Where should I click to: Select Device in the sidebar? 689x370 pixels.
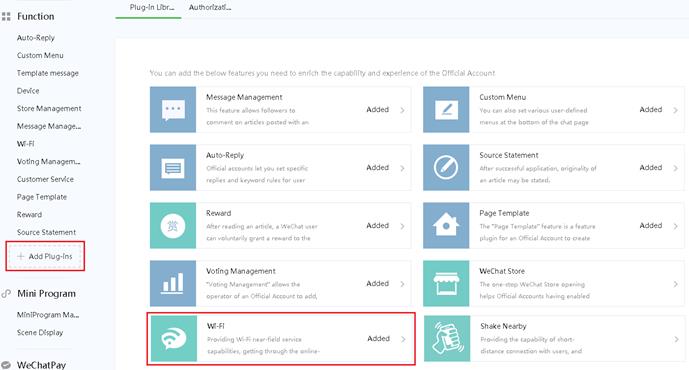point(28,91)
